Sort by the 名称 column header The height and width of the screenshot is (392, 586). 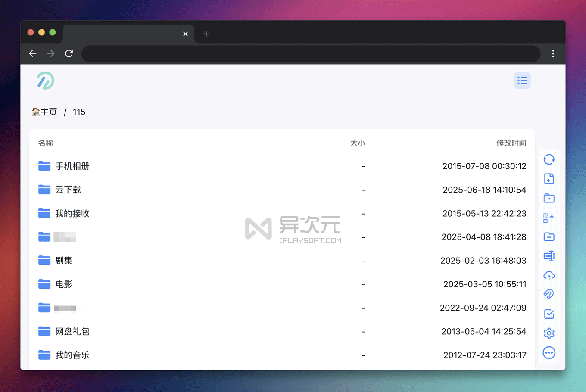pyautogui.click(x=46, y=143)
